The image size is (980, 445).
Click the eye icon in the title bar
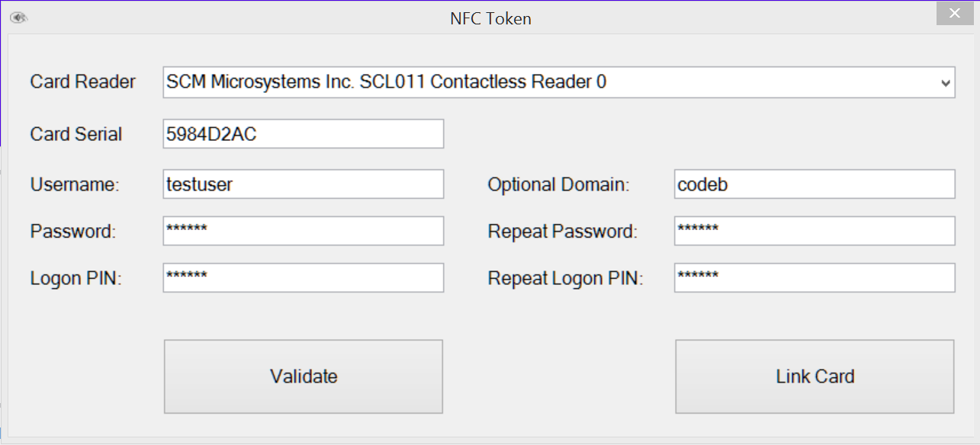(x=18, y=17)
